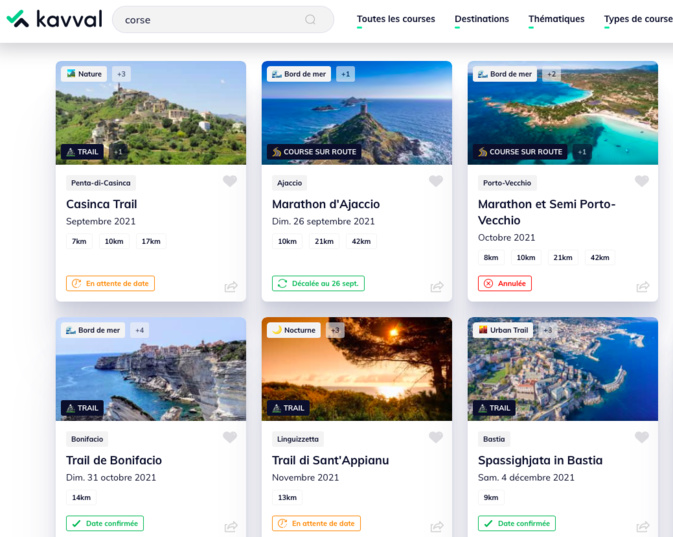Click the search magnifier icon
The height and width of the screenshot is (537, 673).
pos(310,20)
